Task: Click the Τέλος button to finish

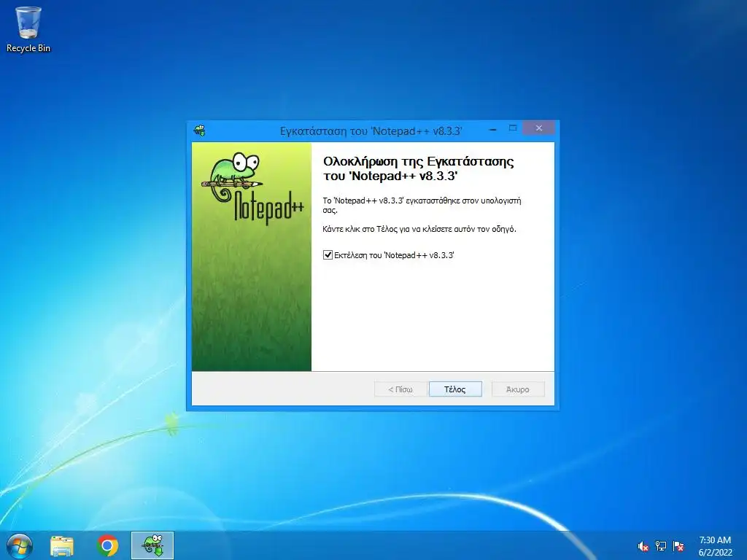Action: [455, 389]
